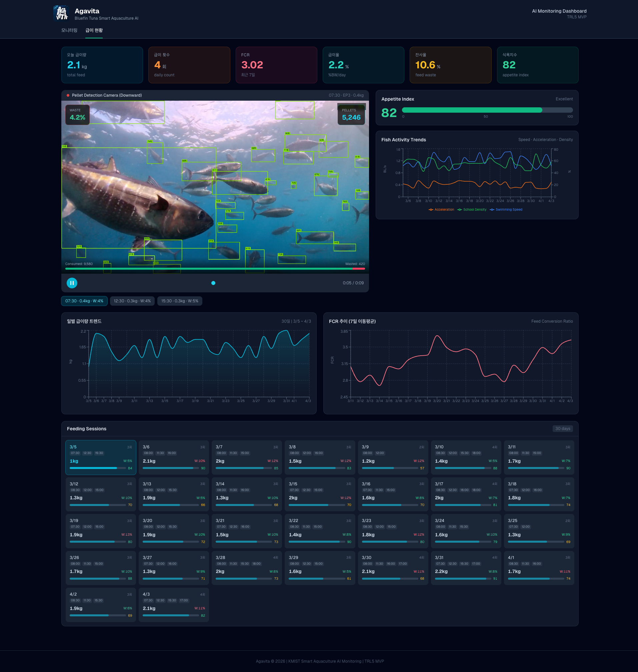Click the Acceleration legend item
The width and height of the screenshot is (638, 672).
click(x=441, y=209)
